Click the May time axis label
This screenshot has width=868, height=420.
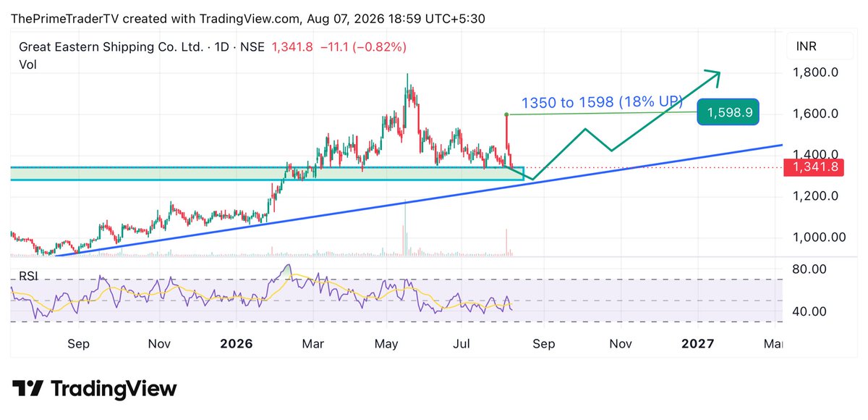pyautogui.click(x=386, y=343)
